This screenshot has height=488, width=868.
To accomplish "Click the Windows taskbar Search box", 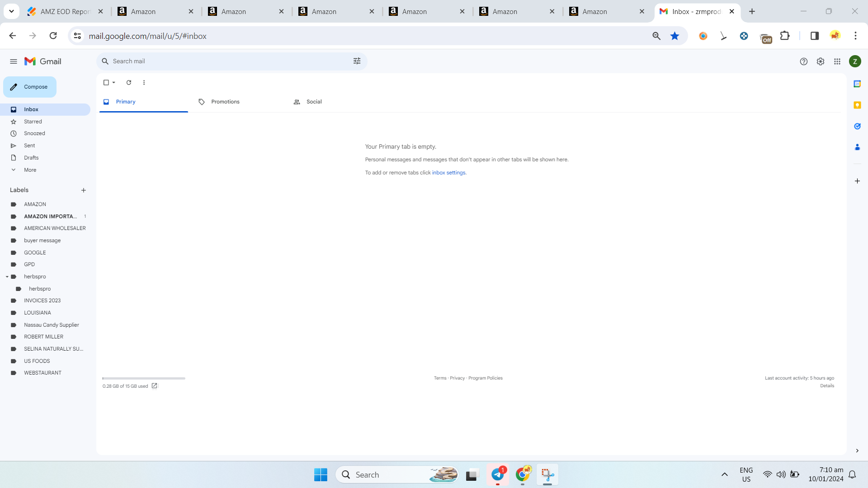I will click(397, 474).
